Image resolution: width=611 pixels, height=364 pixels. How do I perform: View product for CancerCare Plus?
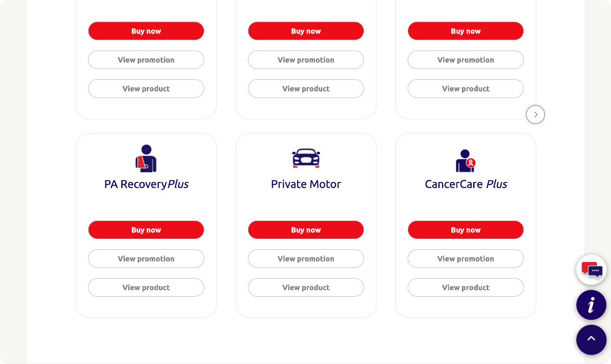click(466, 287)
